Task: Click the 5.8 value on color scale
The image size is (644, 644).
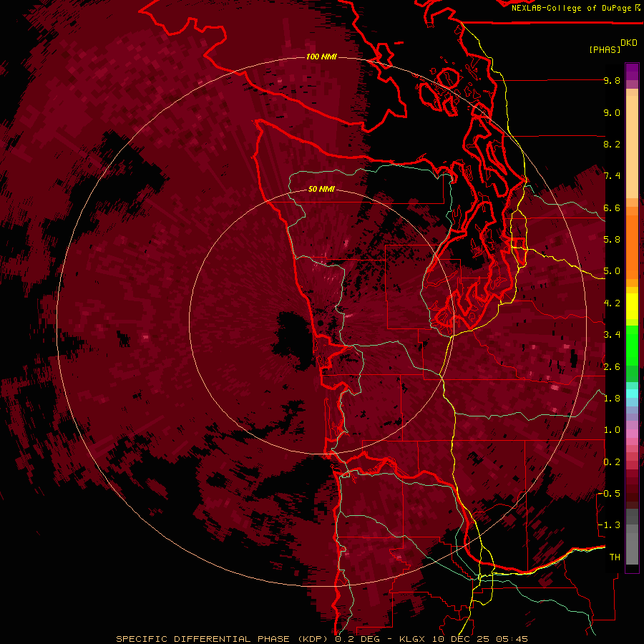Action: pos(612,240)
